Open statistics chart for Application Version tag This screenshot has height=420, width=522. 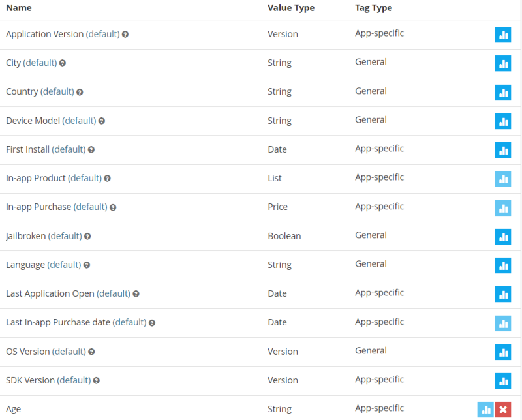click(x=502, y=35)
